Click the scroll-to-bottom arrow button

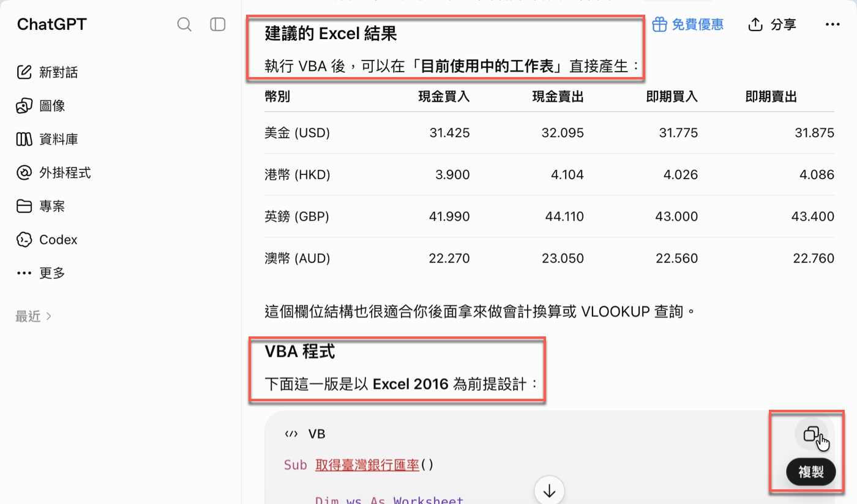pyautogui.click(x=549, y=490)
